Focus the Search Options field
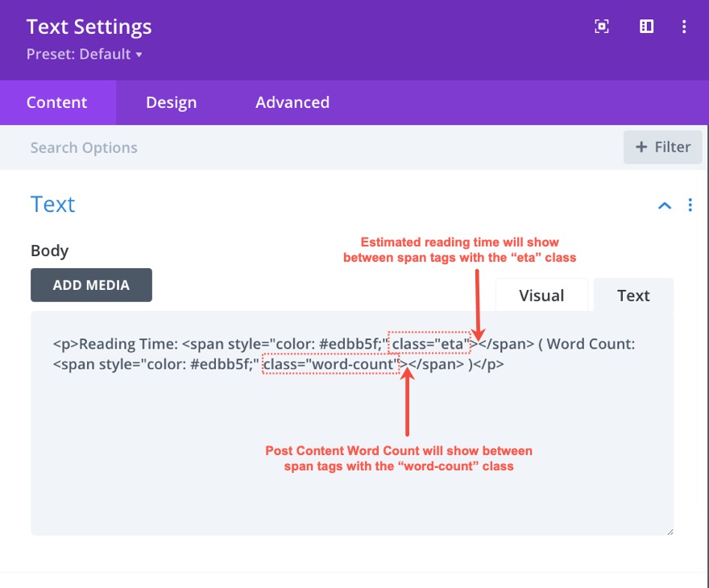This screenshot has height=588, width=709. click(x=242, y=147)
